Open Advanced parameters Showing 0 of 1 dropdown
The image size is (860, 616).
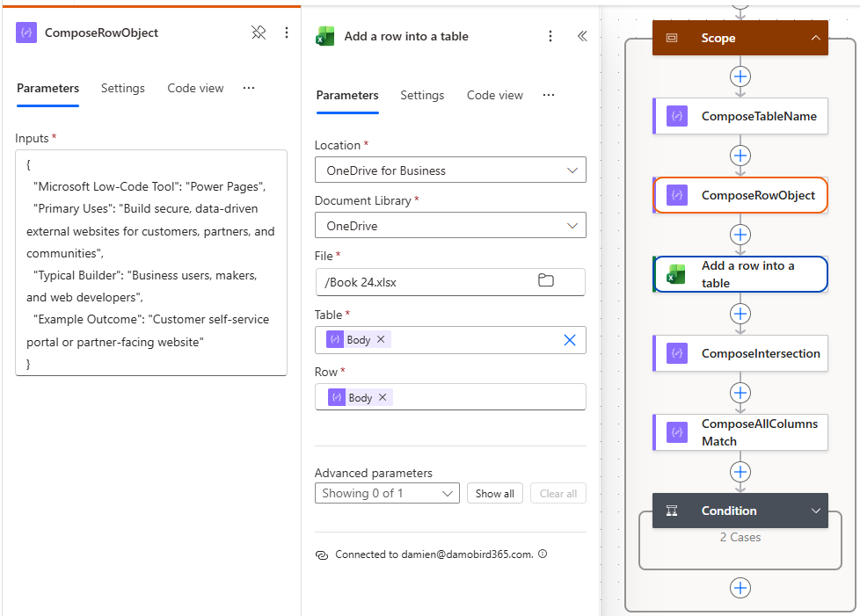(x=387, y=493)
